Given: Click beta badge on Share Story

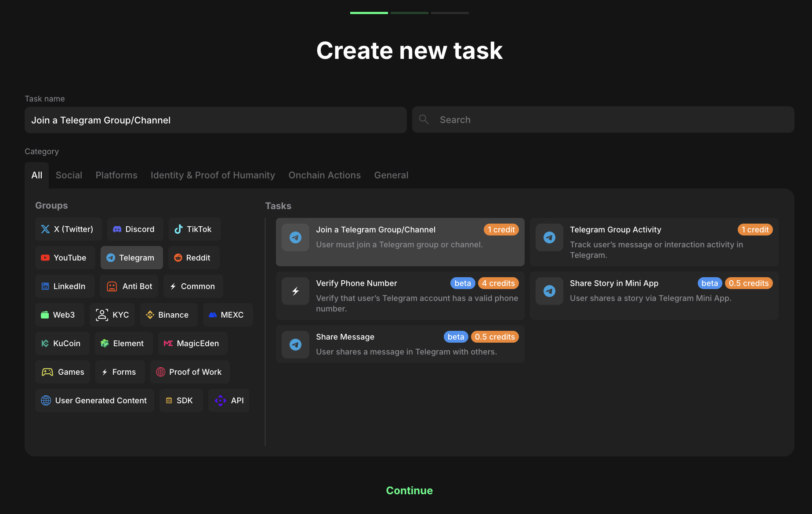Looking at the screenshot, I should 710,283.
